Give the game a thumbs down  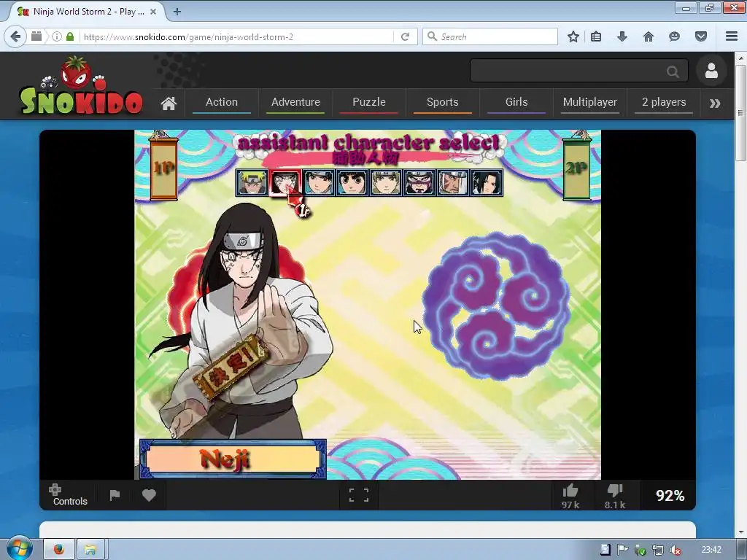point(615,496)
